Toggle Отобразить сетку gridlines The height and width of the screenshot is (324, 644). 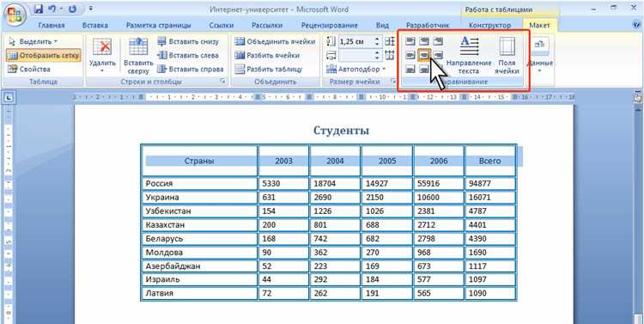[43, 55]
